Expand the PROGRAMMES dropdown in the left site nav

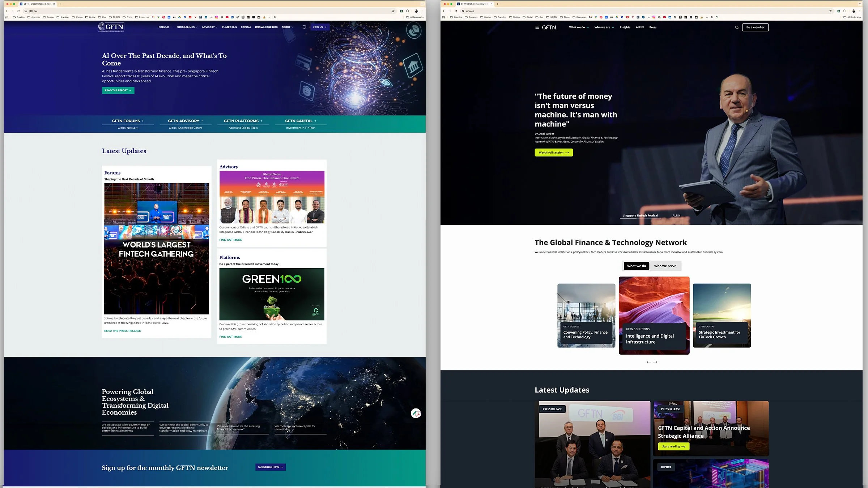coord(187,27)
